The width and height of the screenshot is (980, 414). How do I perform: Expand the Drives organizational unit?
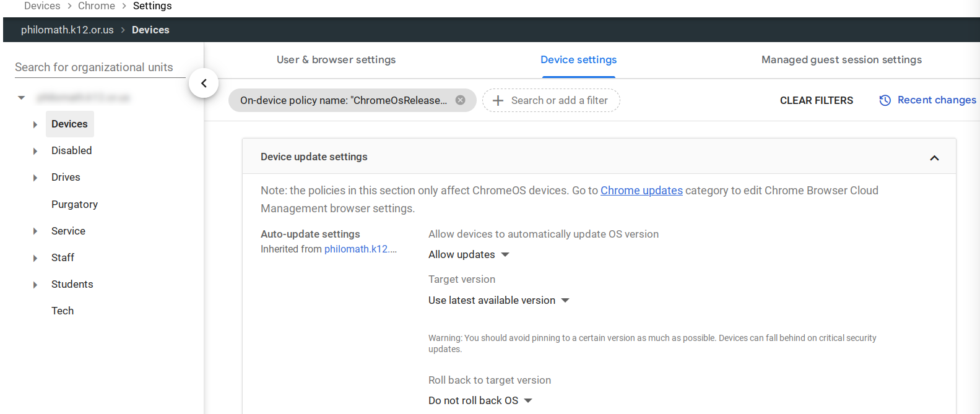(x=35, y=178)
